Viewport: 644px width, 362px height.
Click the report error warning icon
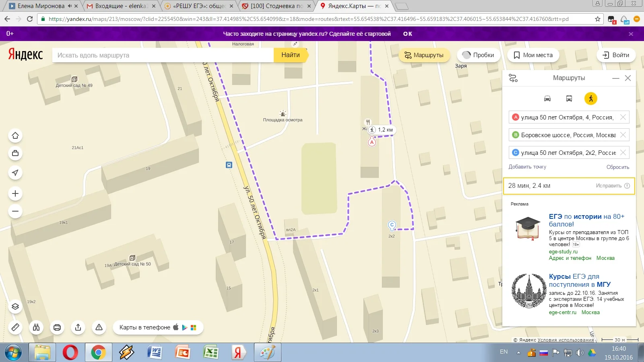(x=99, y=327)
